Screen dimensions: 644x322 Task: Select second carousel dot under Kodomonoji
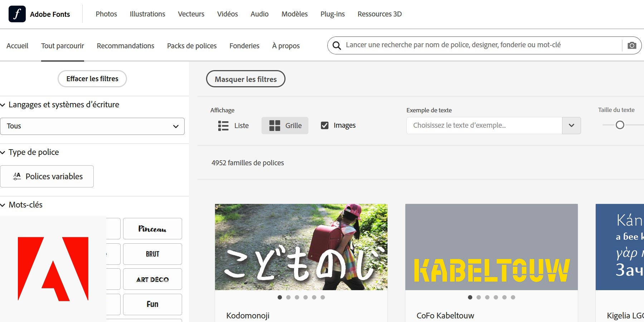click(288, 297)
